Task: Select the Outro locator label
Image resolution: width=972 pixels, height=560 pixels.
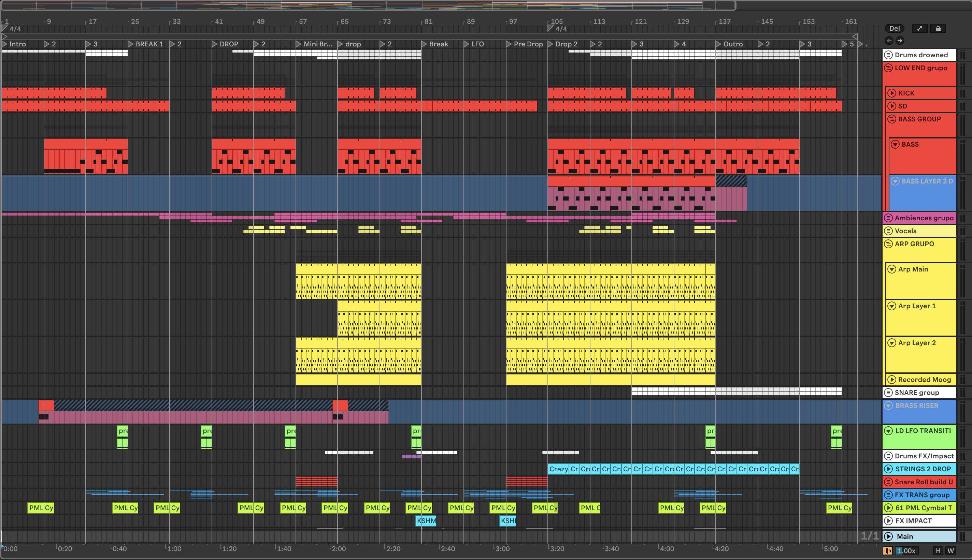Action: tap(733, 44)
